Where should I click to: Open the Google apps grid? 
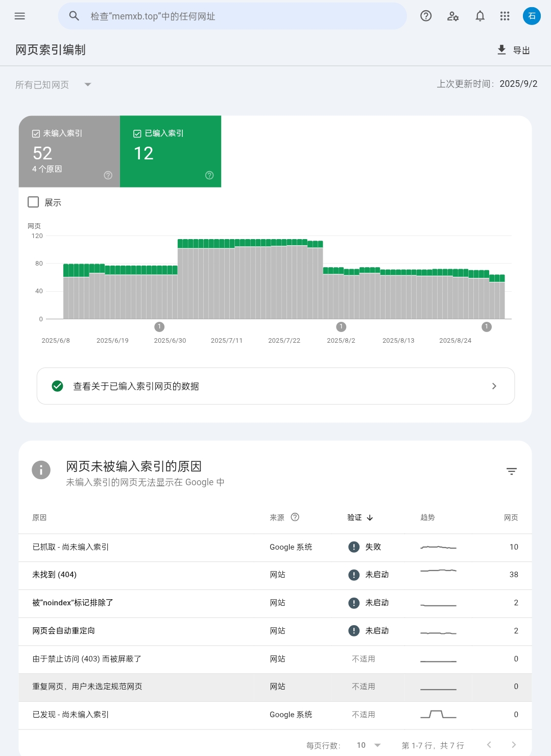(x=505, y=16)
